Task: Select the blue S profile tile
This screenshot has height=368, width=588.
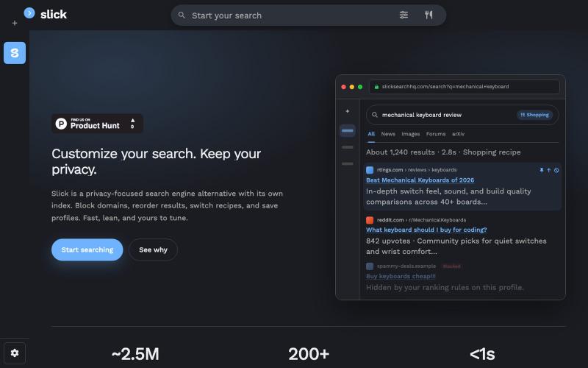Action: (x=15, y=53)
